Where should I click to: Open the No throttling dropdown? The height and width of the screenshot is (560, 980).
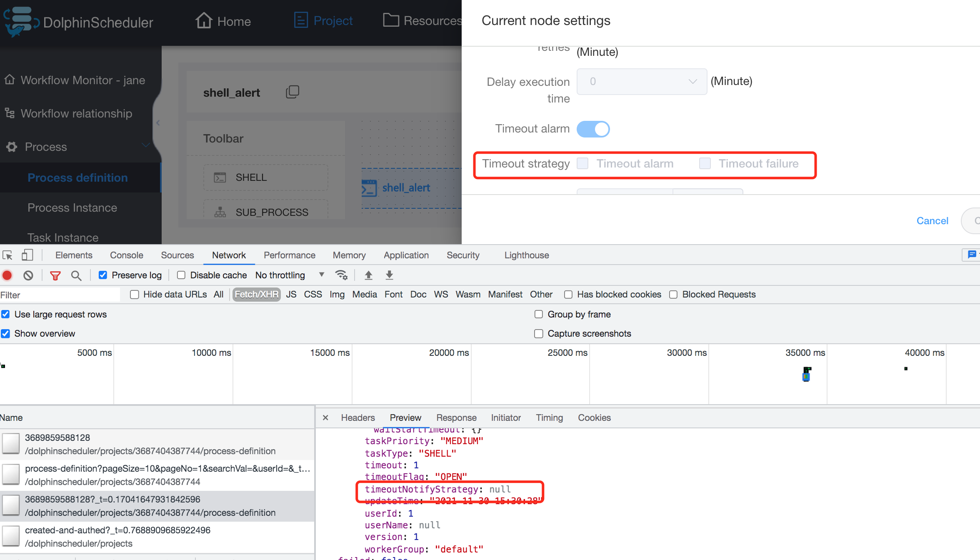(x=290, y=275)
